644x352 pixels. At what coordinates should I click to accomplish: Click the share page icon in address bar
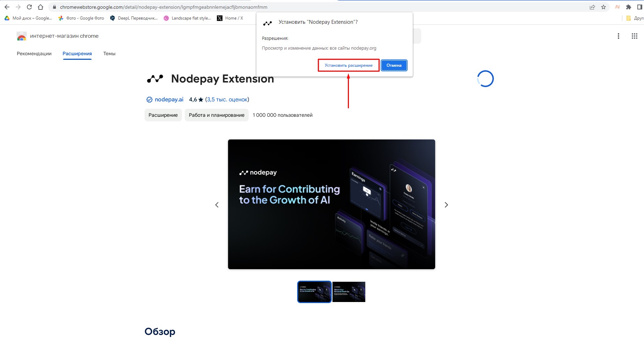coord(592,7)
